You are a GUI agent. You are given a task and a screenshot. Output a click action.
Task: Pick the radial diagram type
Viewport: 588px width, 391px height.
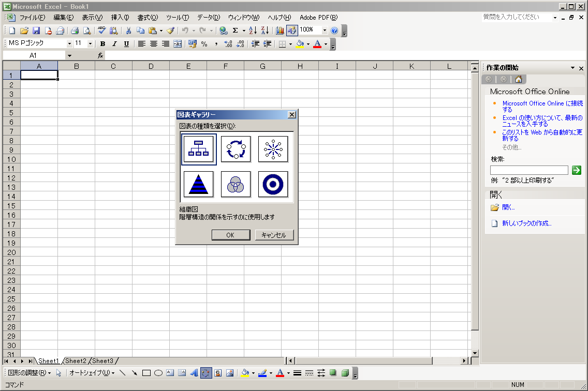coord(273,149)
